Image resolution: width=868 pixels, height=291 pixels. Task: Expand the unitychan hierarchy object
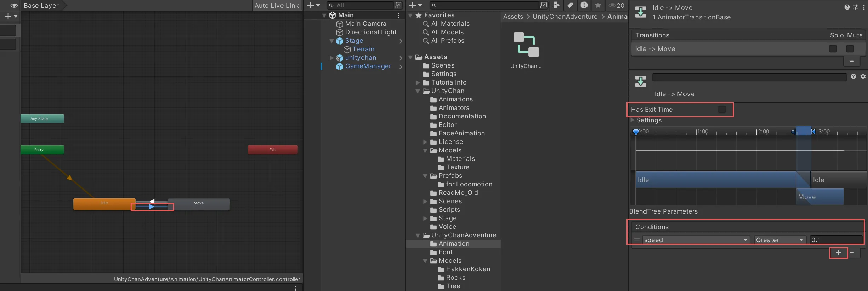click(331, 58)
